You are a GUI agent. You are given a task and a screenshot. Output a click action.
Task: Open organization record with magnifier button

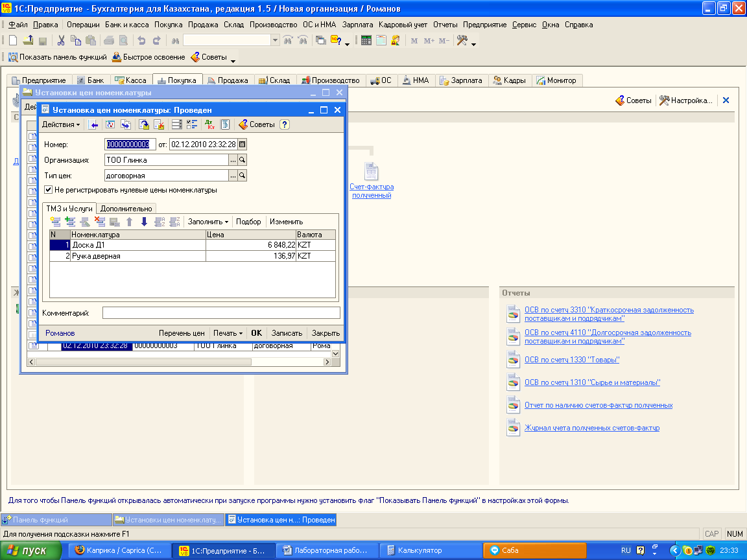coord(242,160)
